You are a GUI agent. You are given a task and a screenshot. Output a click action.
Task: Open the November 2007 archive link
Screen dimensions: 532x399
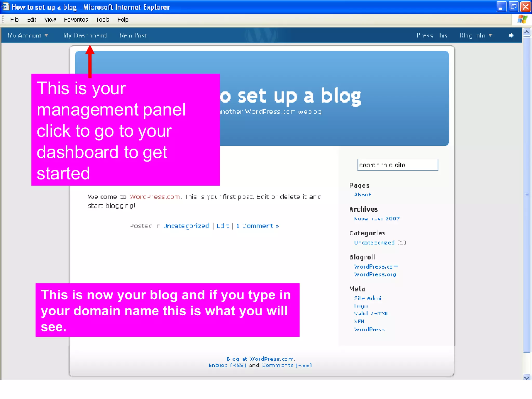click(x=377, y=218)
